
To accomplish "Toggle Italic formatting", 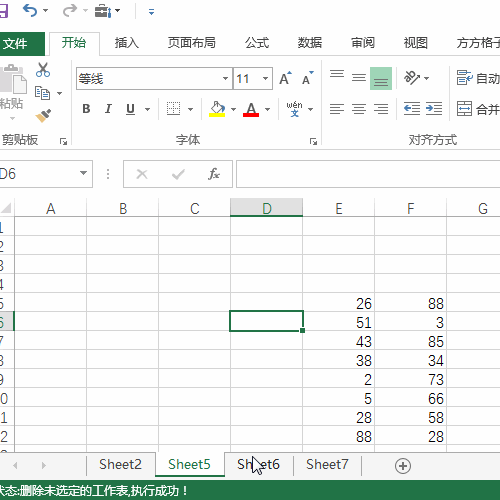I will click(x=108, y=109).
